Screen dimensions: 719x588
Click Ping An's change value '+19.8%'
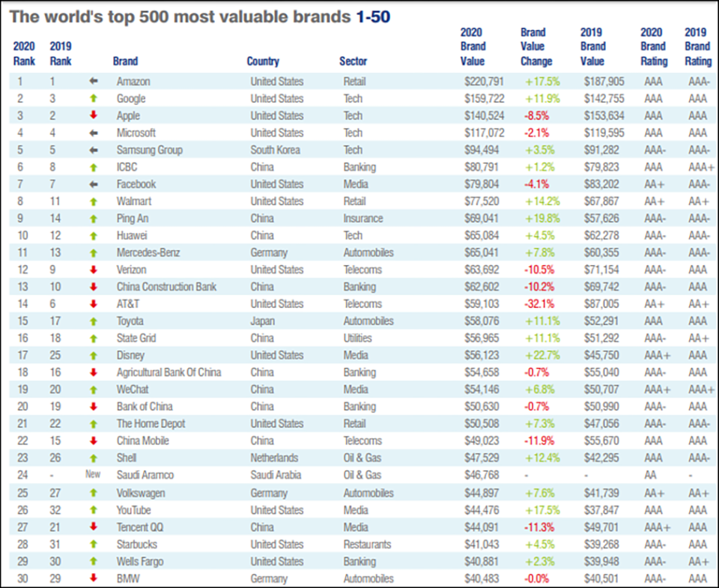542,218
